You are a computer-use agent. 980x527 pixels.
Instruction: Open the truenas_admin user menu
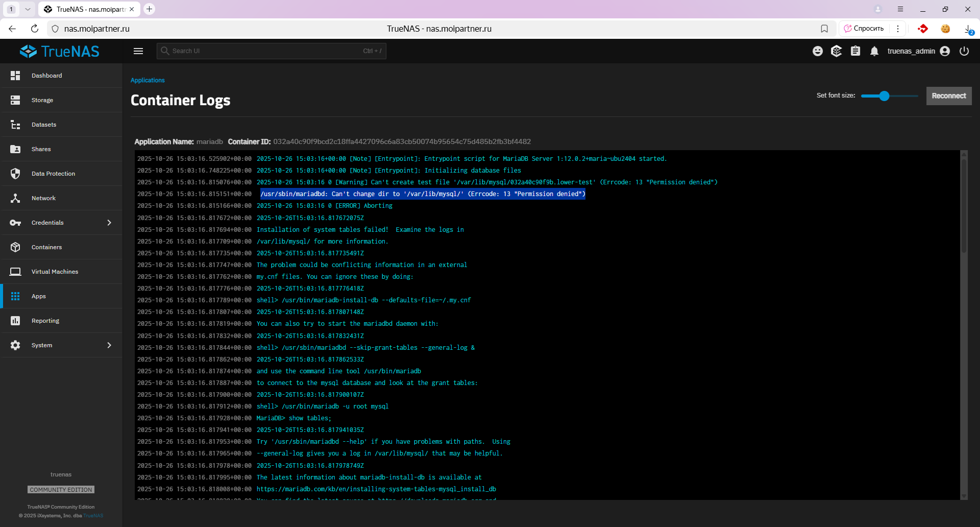pos(918,51)
